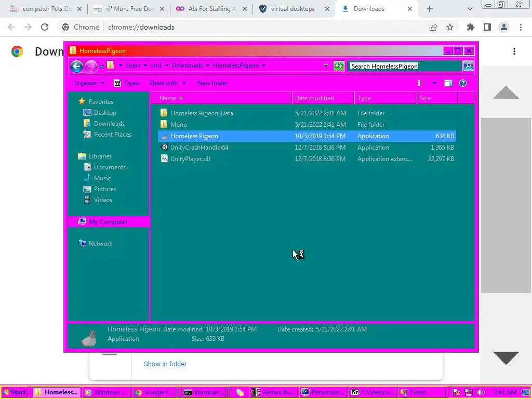Click the volume speaker tray icon

coord(481,392)
